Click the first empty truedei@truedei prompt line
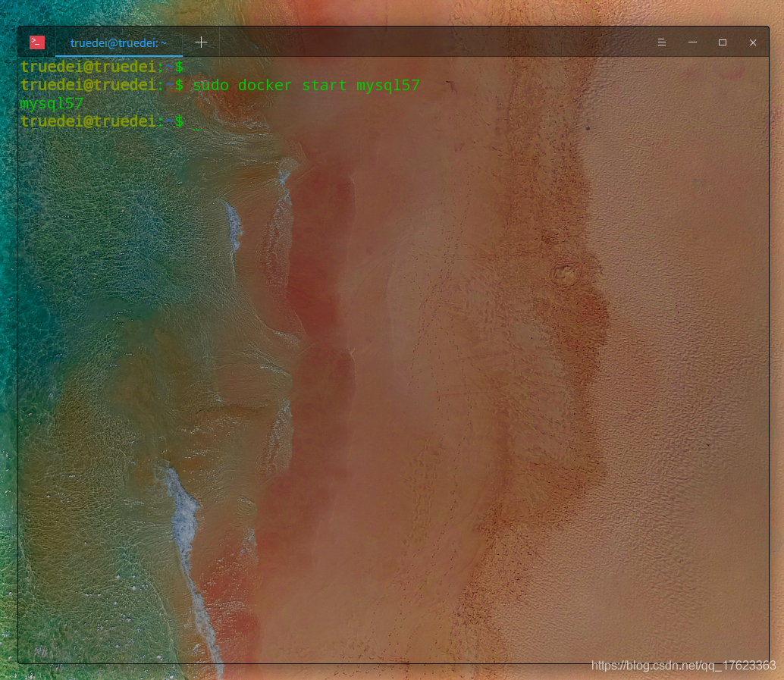The image size is (784, 680). click(x=102, y=67)
